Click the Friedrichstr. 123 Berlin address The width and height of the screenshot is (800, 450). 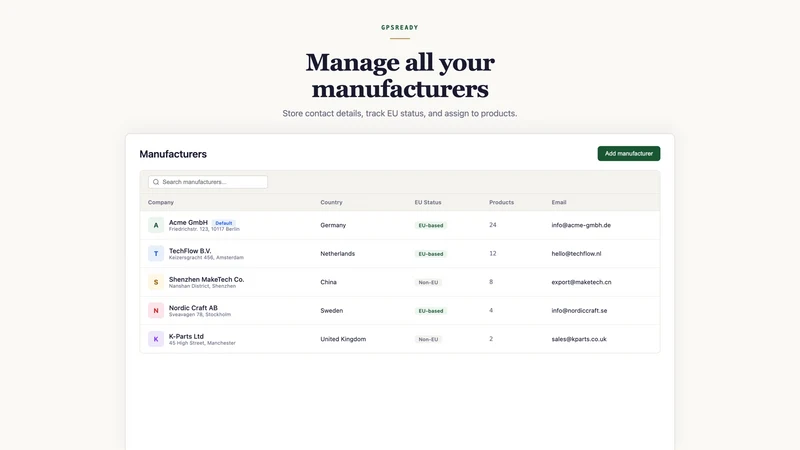(x=204, y=230)
